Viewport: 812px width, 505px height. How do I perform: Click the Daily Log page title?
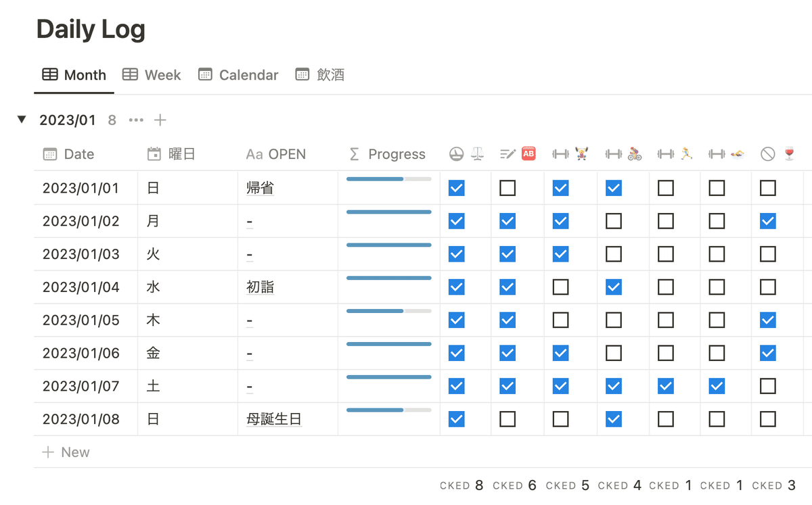tap(91, 29)
